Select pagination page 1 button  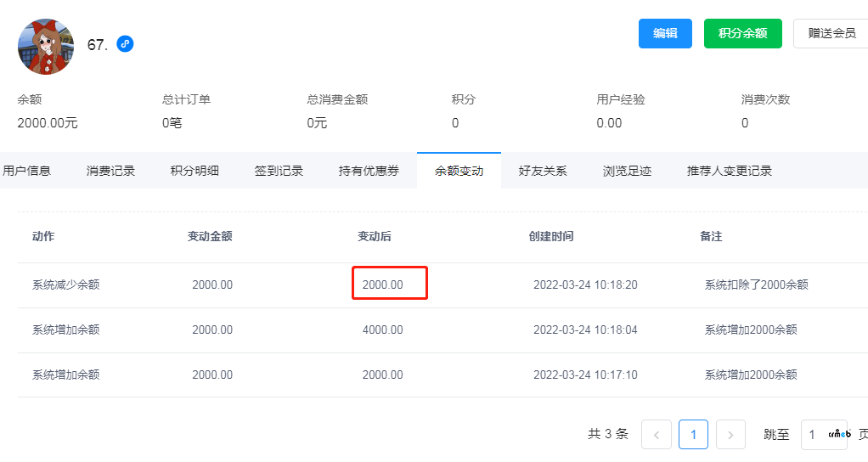[694, 434]
